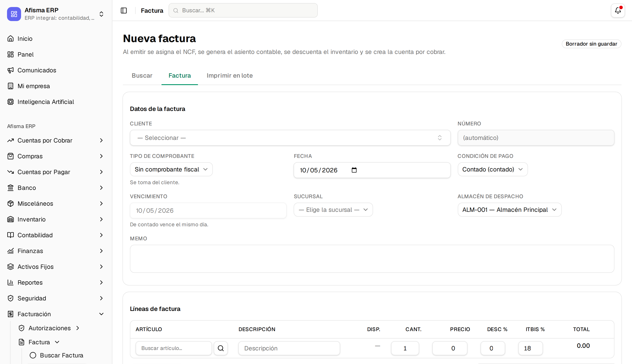632x364 pixels.
Task: Toggle the sidebar panel icon
Action: click(124, 11)
